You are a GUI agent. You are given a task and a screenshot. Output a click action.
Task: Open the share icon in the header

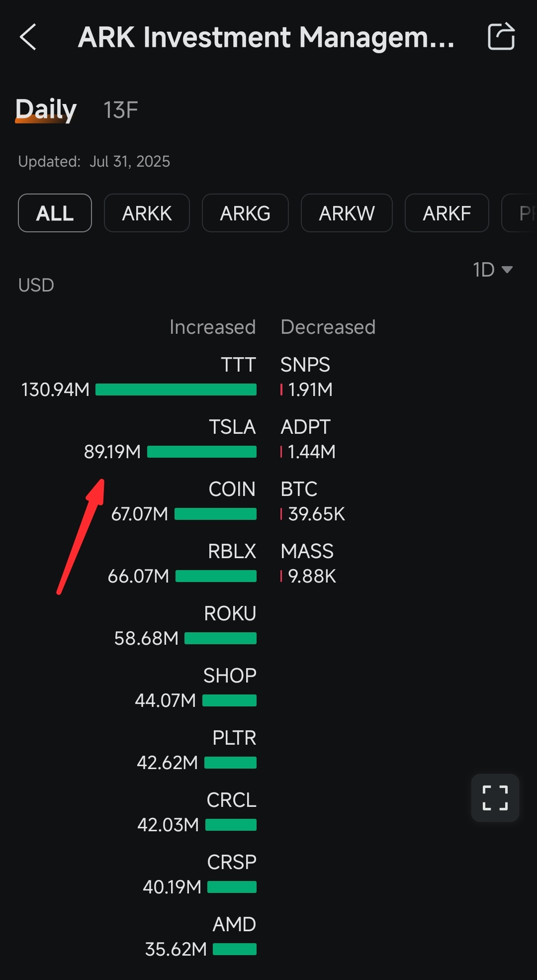pyautogui.click(x=501, y=36)
